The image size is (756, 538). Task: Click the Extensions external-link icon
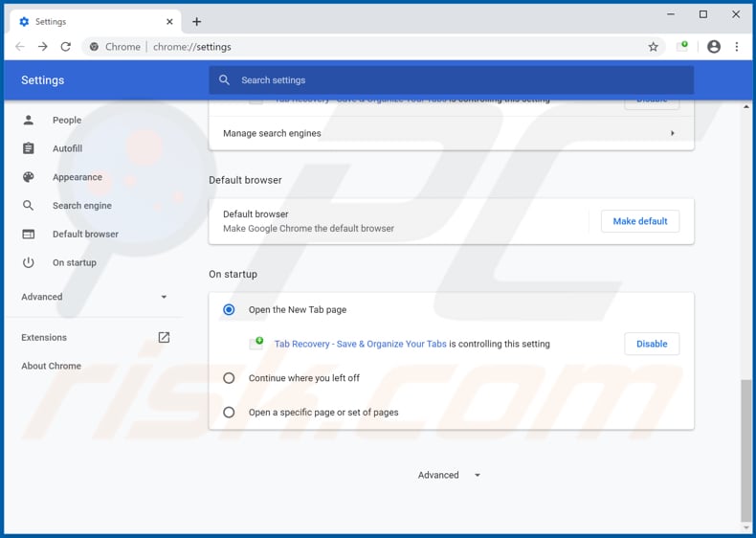point(164,337)
